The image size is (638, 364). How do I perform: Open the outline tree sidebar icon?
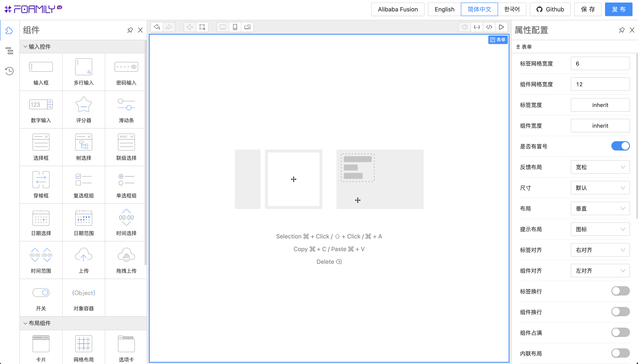click(9, 51)
